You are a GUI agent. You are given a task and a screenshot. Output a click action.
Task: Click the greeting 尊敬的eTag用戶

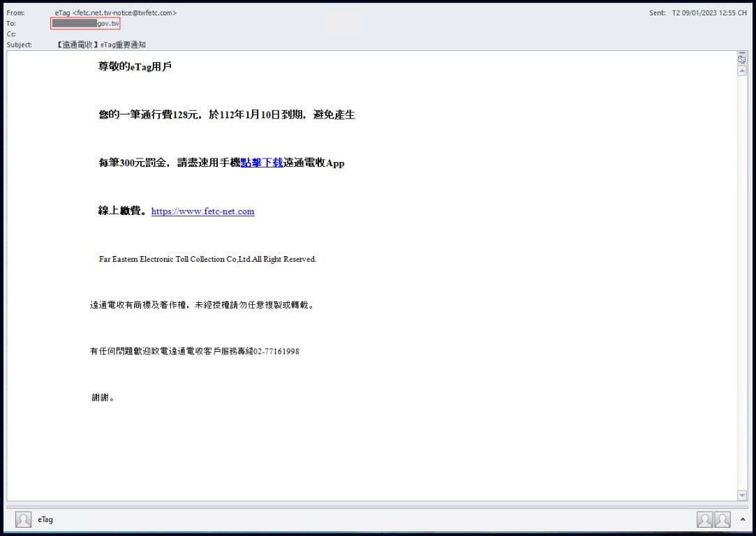tap(135, 66)
